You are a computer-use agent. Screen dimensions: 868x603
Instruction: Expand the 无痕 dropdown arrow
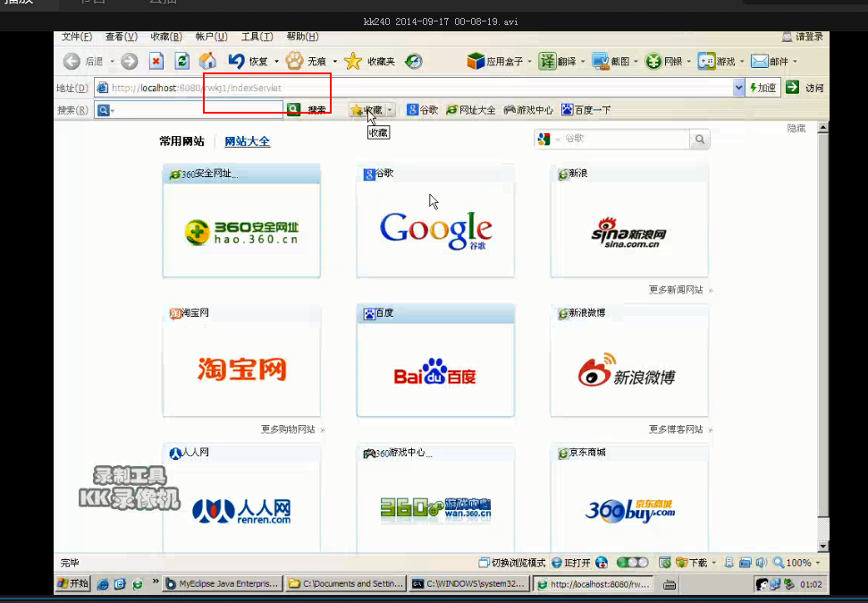coord(335,62)
